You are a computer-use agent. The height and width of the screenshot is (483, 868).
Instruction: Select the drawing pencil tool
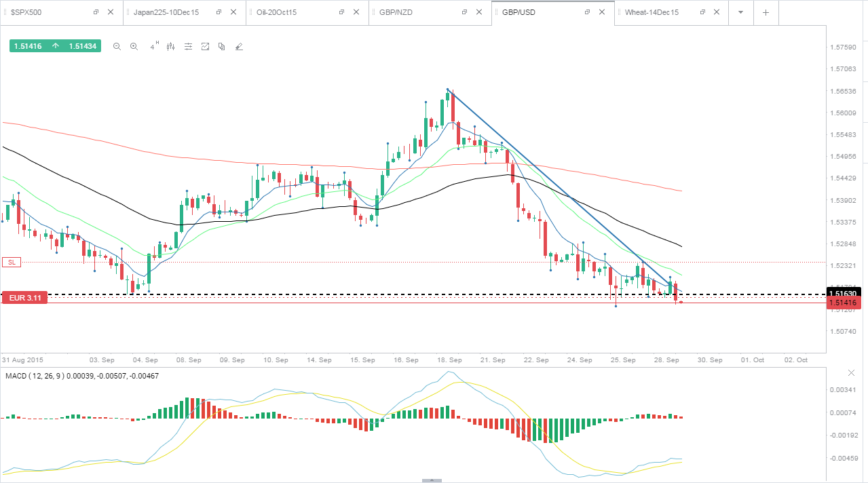tap(238, 47)
